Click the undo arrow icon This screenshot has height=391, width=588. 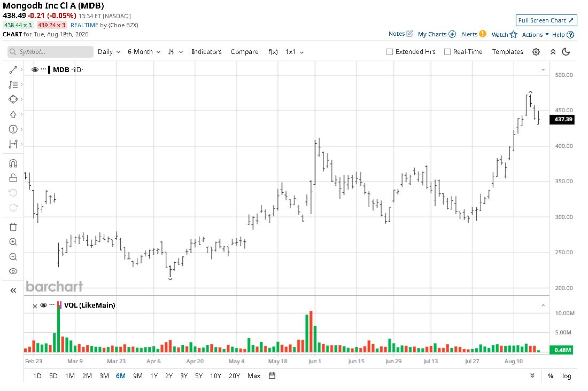click(x=13, y=193)
